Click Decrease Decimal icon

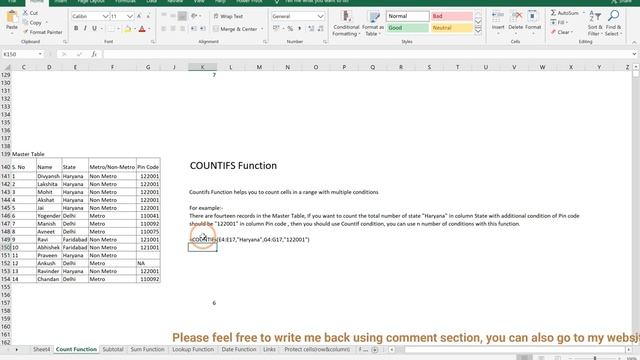tap(320, 29)
